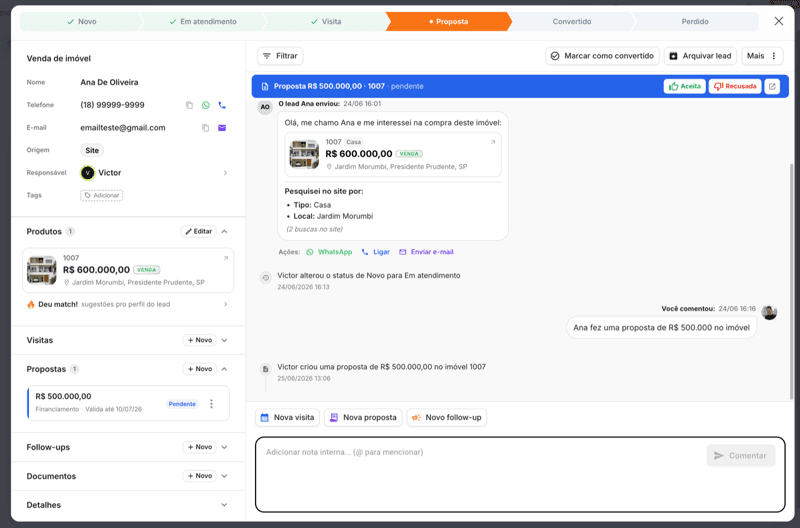800x528 pixels.
Task: Click Marcar como convertido
Action: pyautogui.click(x=602, y=56)
